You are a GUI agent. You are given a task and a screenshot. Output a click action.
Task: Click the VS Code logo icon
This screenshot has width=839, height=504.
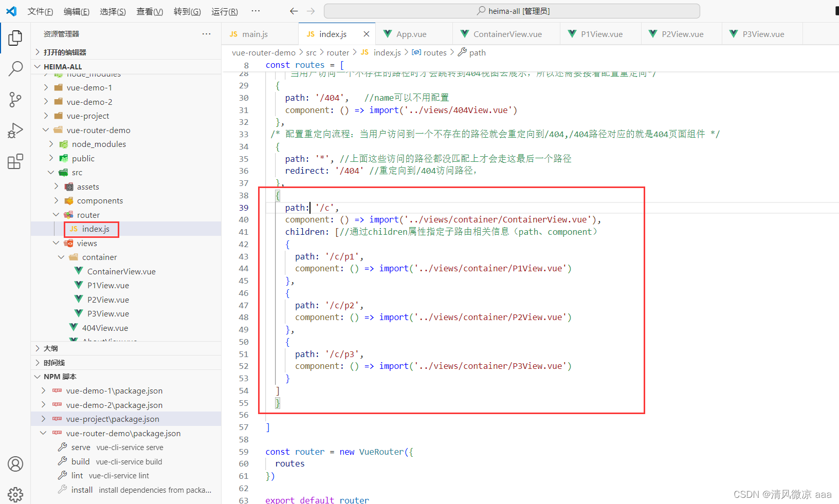(11, 11)
